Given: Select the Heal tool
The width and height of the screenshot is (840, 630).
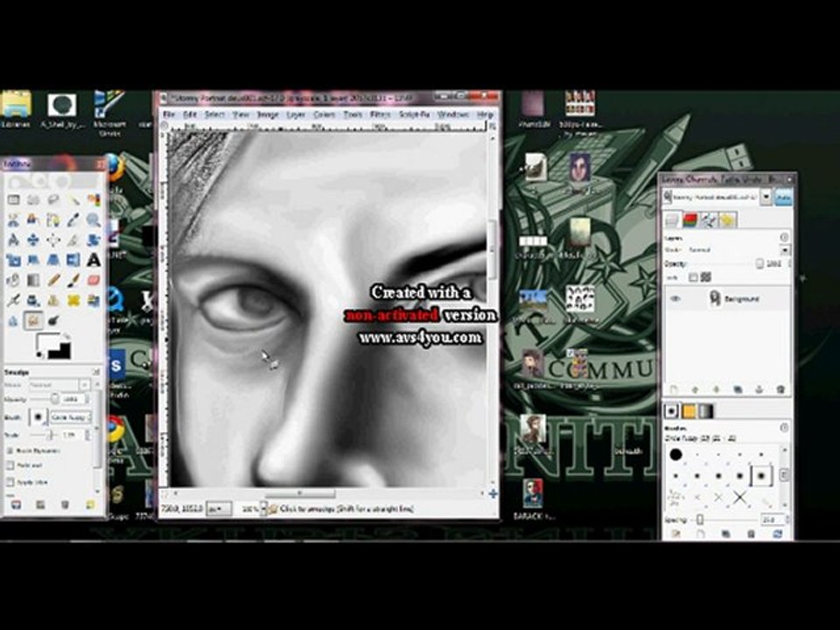Looking at the screenshot, I should (x=73, y=300).
